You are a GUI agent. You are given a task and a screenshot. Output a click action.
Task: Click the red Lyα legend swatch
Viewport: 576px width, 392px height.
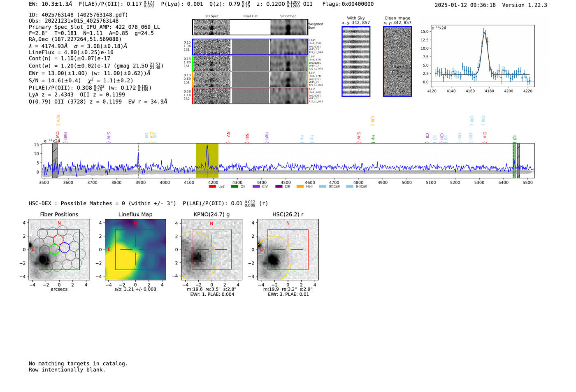(212, 186)
